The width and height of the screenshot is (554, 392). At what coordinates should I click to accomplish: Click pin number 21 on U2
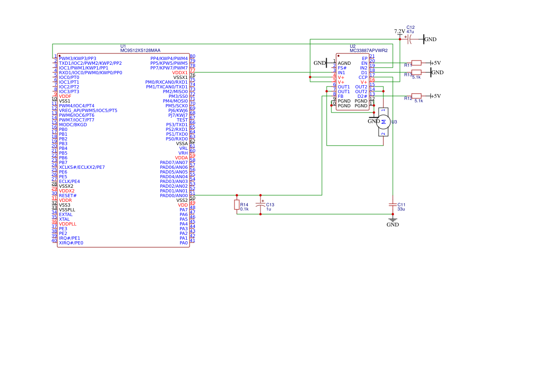(x=372, y=56)
